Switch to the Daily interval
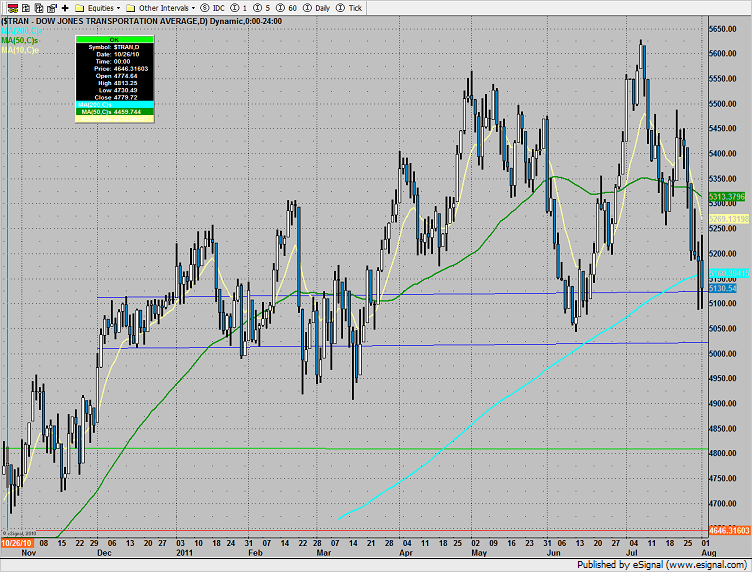 pos(317,8)
